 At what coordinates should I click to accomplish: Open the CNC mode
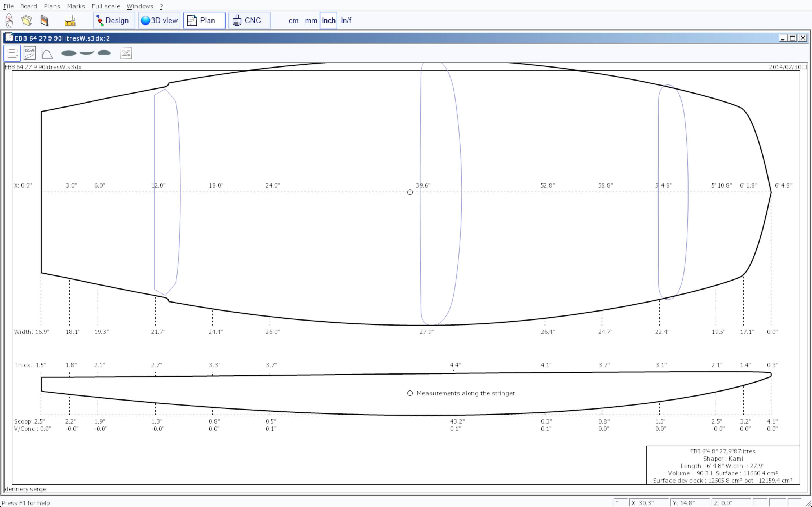click(249, 21)
